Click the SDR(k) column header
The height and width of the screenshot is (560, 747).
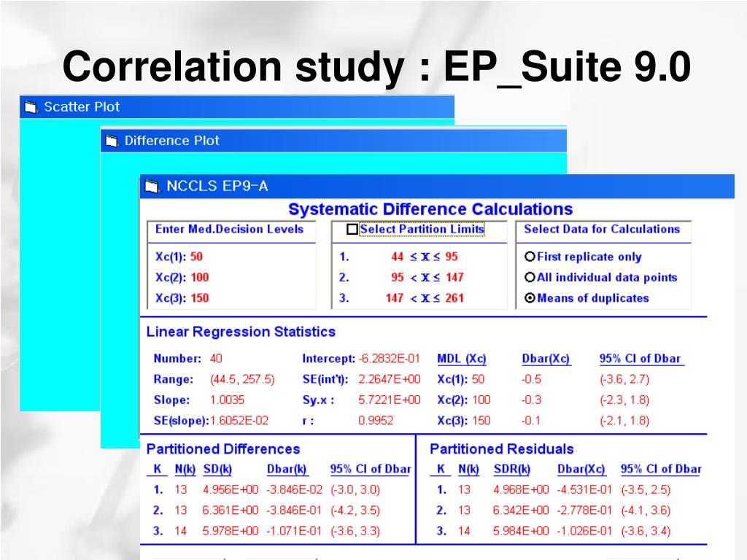coord(512,469)
